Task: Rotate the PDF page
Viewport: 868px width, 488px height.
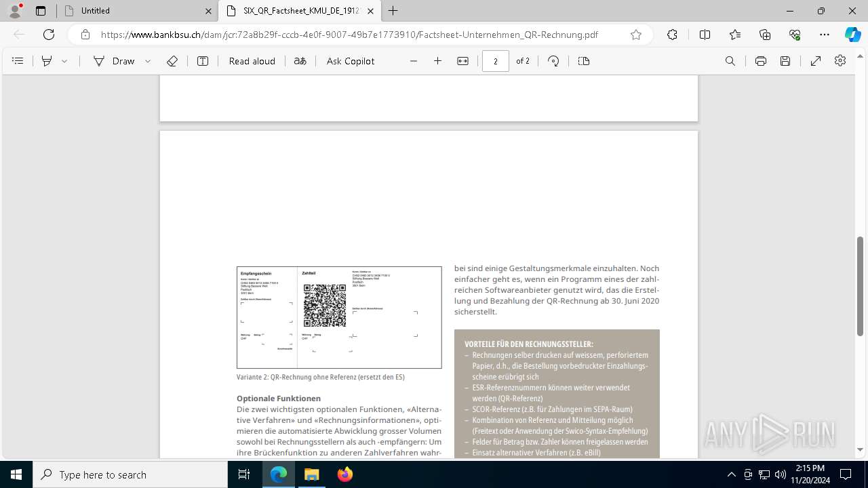Action: click(x=553, y=61)
